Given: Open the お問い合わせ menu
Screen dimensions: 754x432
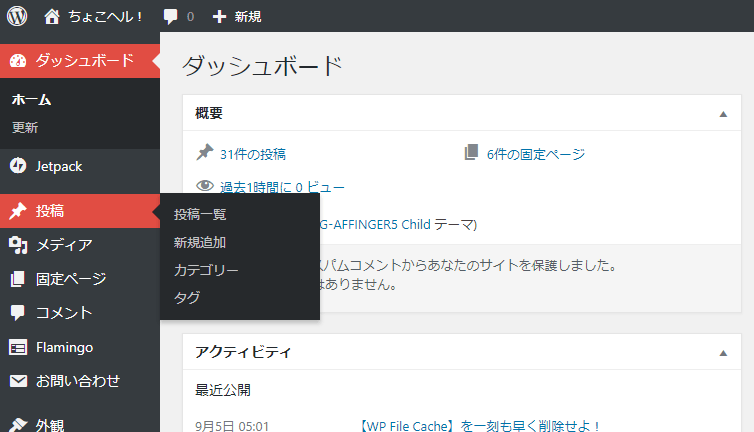Looking at the screenshot, I should [x=80, y=381].
